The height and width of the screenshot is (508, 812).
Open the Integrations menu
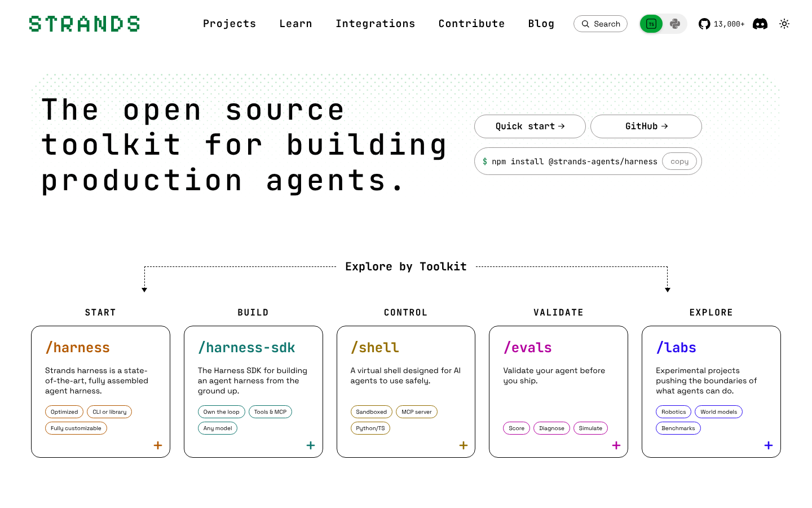coord(375,24)
